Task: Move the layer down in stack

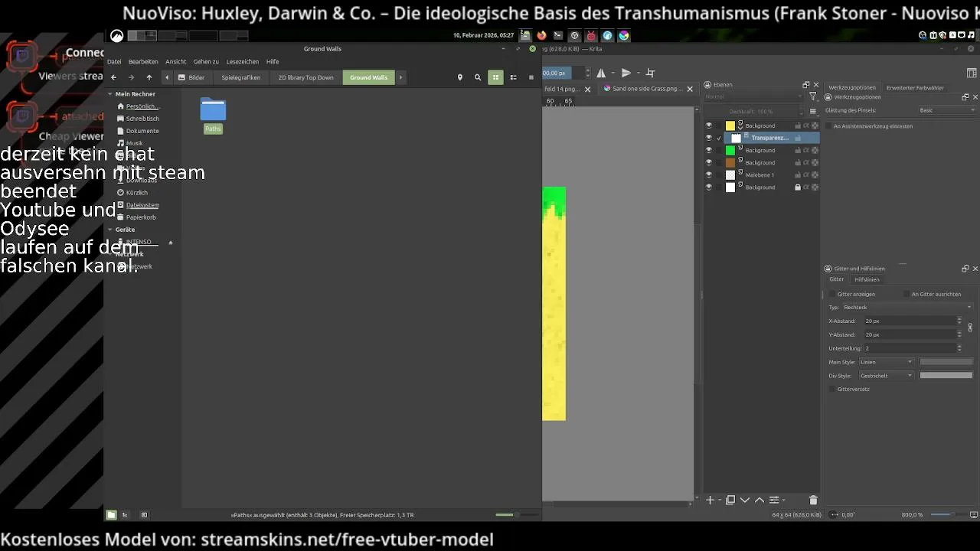Action: coord(744,500)
